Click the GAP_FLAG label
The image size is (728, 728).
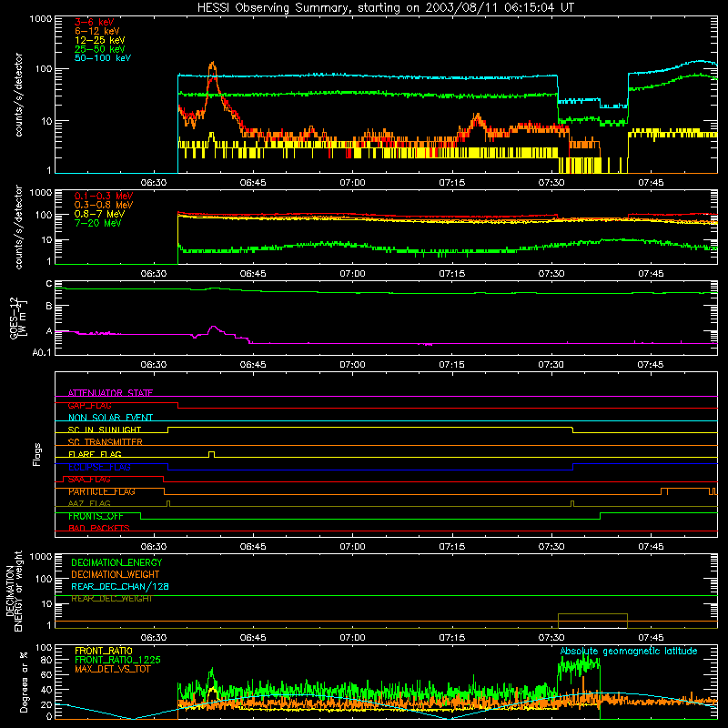click(x=89, y=405)
